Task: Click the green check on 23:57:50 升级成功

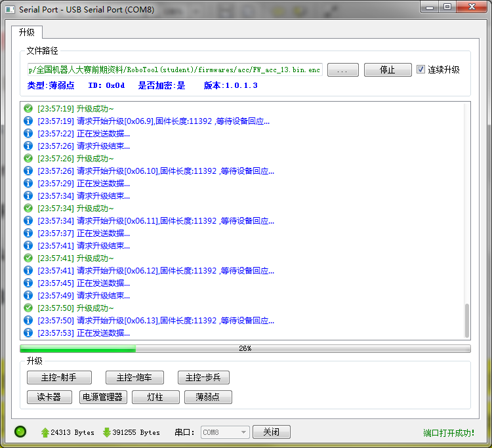Action: pos(28,308)
